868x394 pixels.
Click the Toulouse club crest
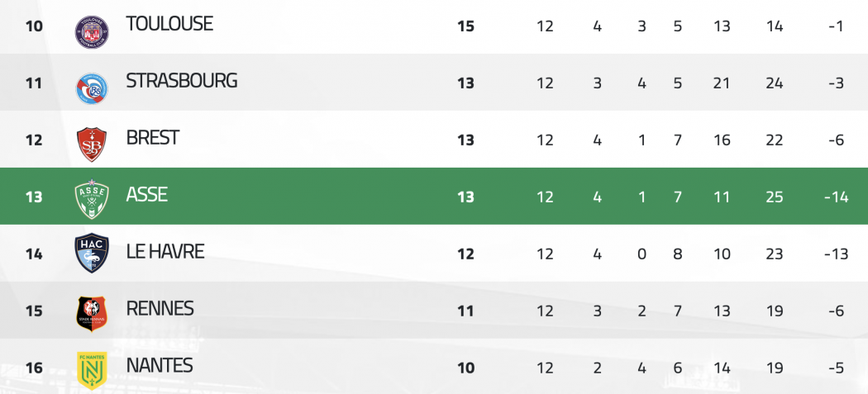92,31
